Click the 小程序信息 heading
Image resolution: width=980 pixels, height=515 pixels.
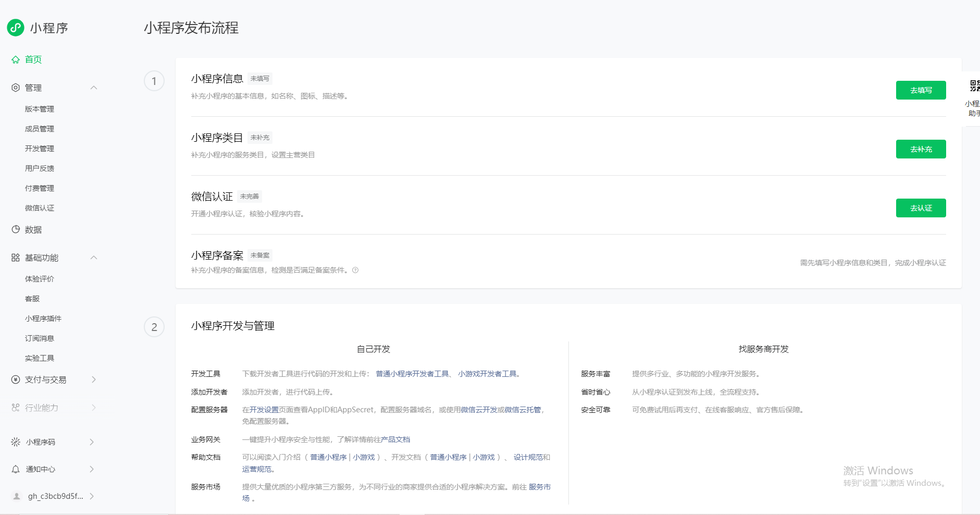tap(217, 79)
